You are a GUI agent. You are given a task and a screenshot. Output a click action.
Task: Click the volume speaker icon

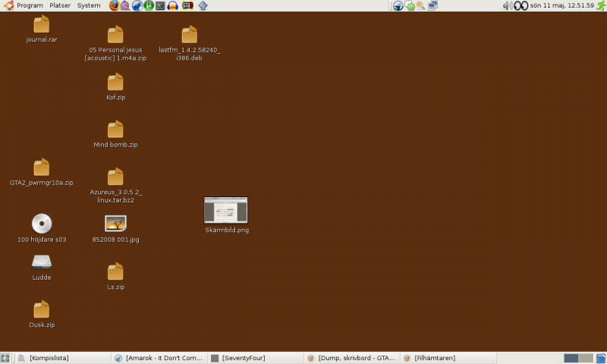click(507, 5)
